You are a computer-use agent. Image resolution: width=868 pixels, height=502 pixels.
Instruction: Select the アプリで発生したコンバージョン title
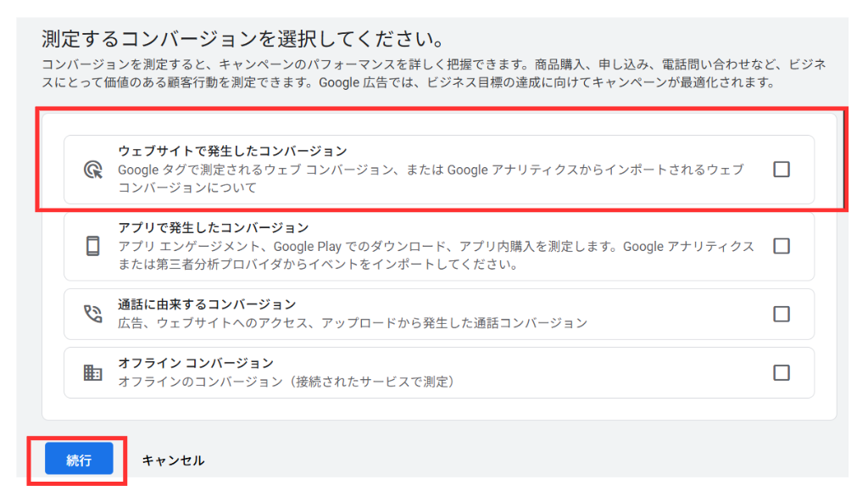point(214,227)
